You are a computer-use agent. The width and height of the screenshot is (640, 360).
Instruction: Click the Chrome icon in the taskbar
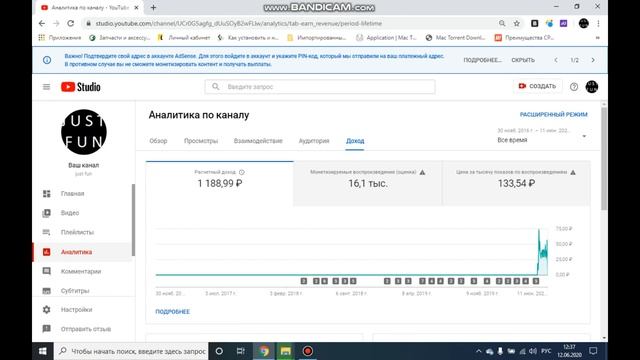tap(264, 351)
